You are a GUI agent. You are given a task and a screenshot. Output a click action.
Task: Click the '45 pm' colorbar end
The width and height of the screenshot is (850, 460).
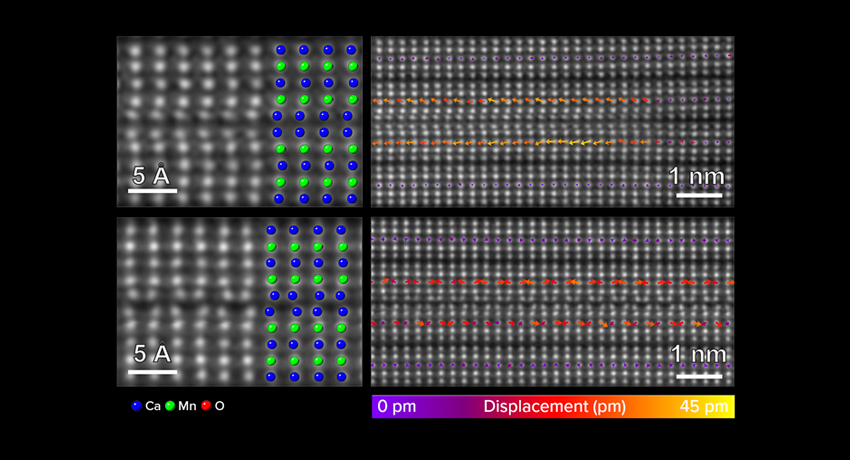704,406
